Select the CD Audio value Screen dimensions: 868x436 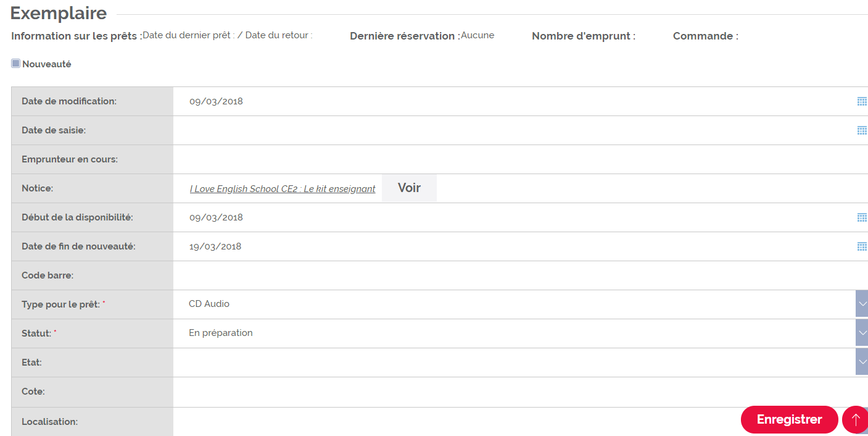click(x=209, y=304)
